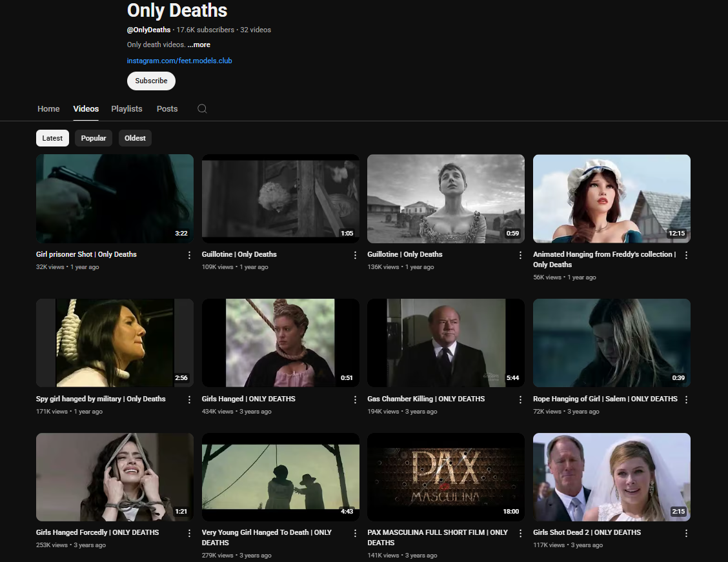Play the 2:56 video thumbnail
This screenshot has height=562, width=728.
[x=115, y=343]
